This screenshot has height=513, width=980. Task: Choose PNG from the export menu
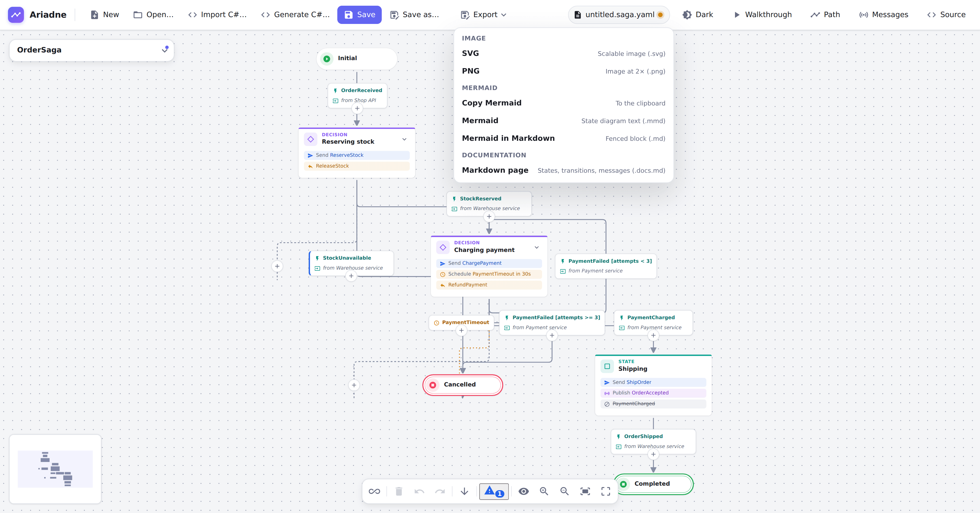pyautogui.click(x=563, y=71)
